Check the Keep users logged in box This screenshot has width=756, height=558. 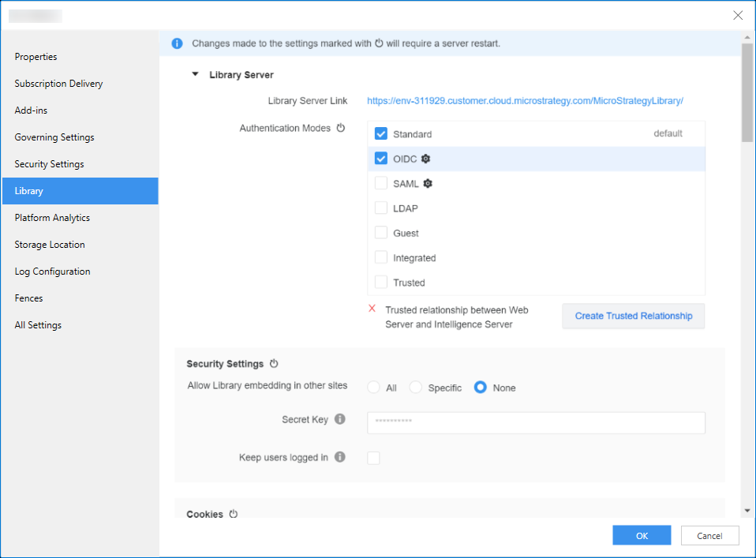(374, 458)
